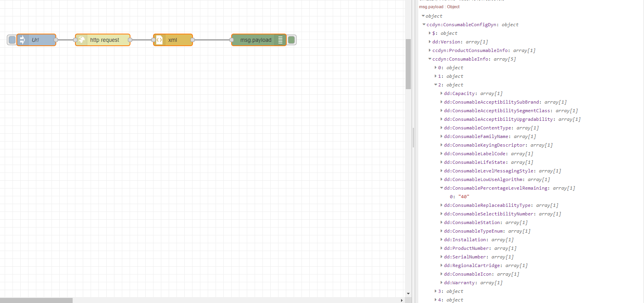Expand item 1: object
The image size is (644, 303).
436,76
